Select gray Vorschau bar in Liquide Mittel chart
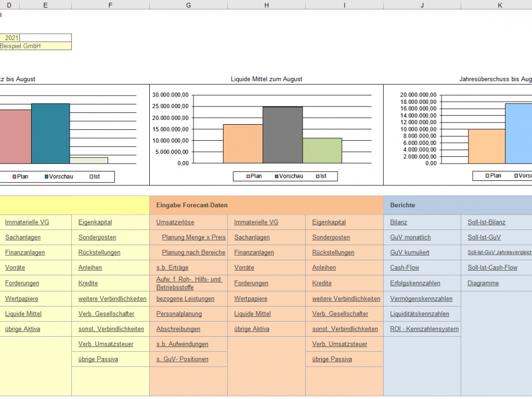The image size is (532, 399). [282, 135]
